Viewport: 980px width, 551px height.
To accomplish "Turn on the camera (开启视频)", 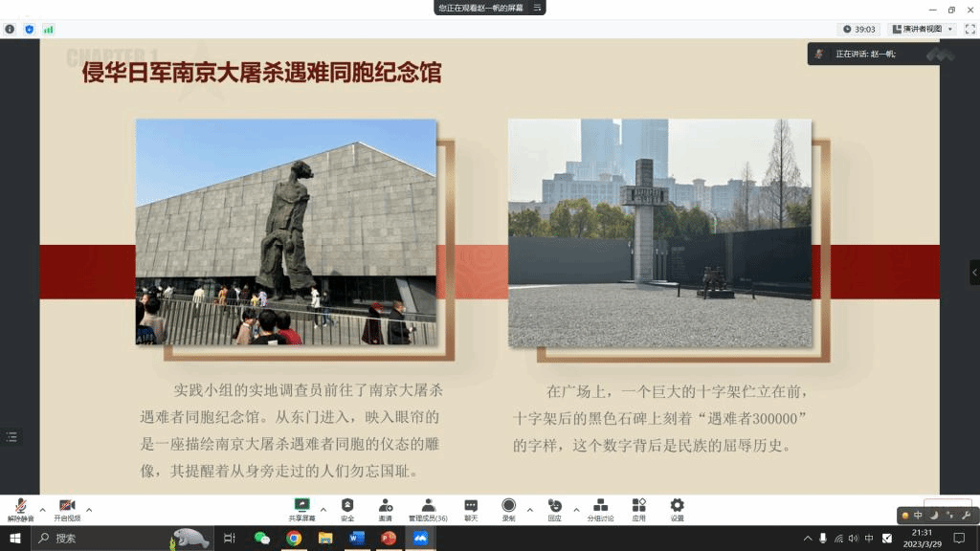I will [67, 508].
